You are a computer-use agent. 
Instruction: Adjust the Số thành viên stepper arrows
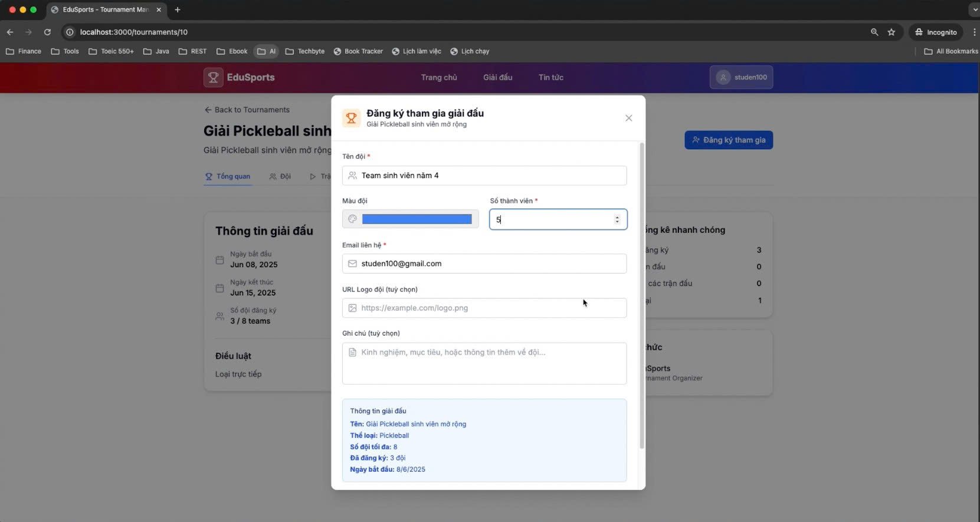[x=617, y=219]
